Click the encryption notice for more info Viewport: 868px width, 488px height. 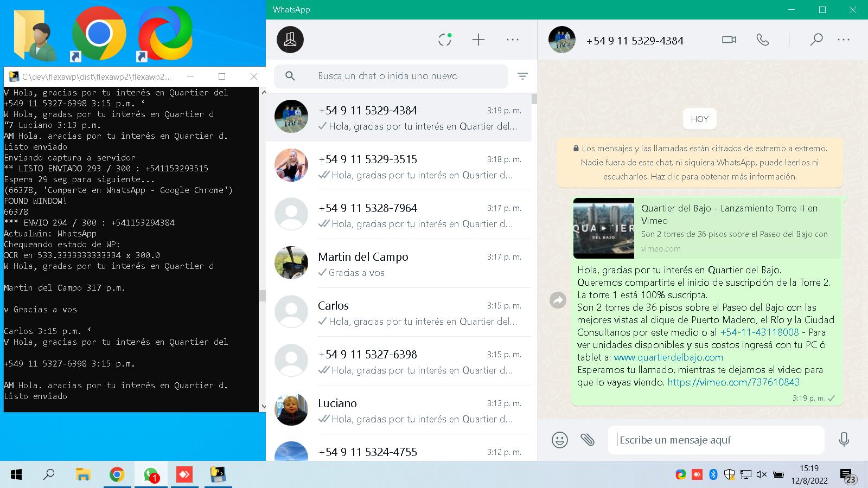click(x=700, y=162)
